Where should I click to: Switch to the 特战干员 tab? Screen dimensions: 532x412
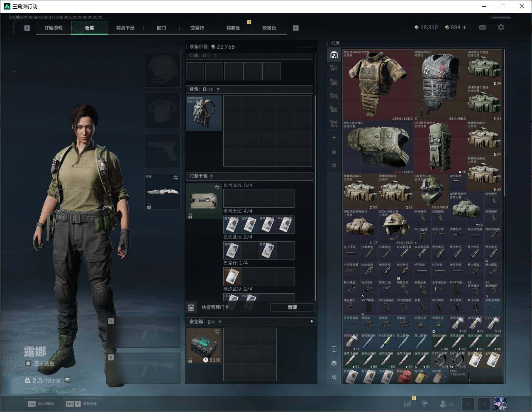(x=125, y=28)
